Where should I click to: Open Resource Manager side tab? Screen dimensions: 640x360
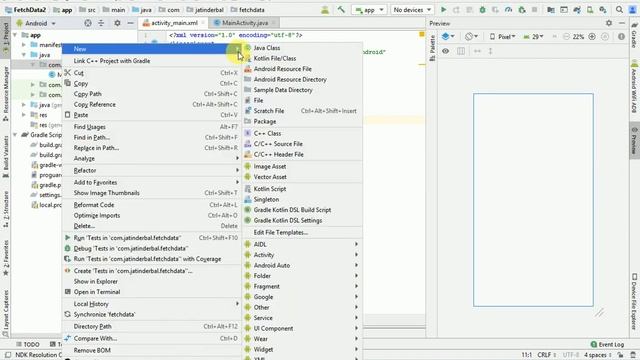(x=6, y=94)
